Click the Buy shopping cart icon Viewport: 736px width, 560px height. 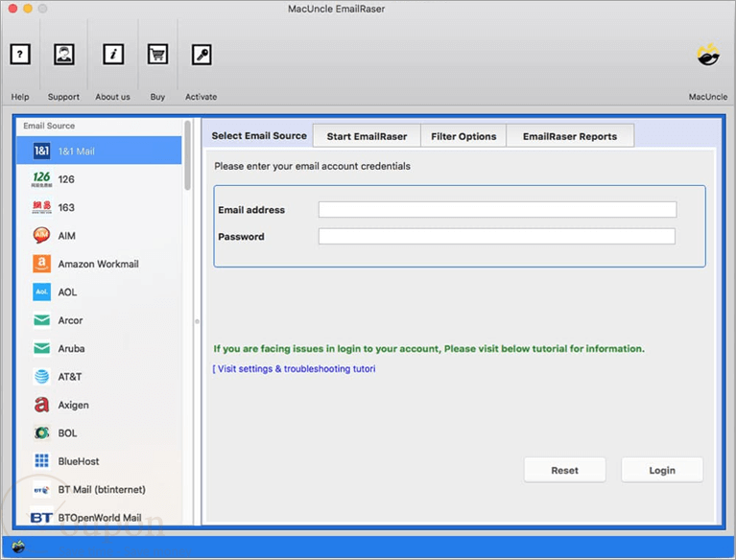pyautogui.click(x=157, y=55)
